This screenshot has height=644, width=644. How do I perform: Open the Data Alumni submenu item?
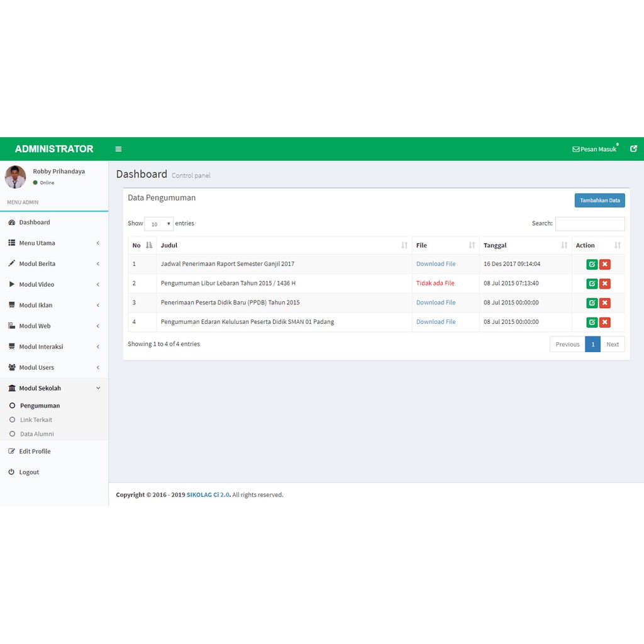pos(37,434)
